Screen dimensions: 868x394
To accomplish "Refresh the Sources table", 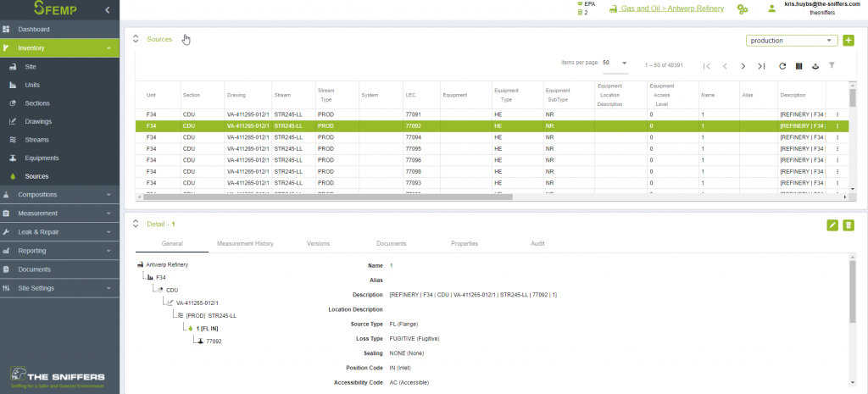I will (782, 66).
